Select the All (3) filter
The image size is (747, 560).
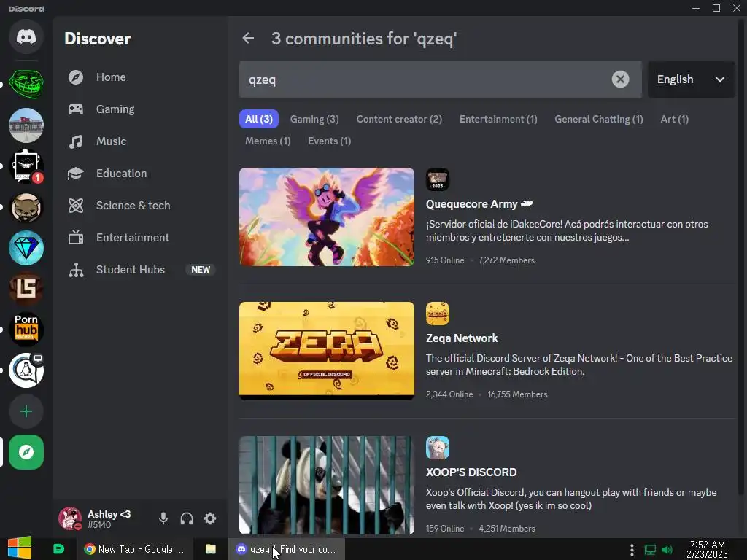click(x=259, y=119)
